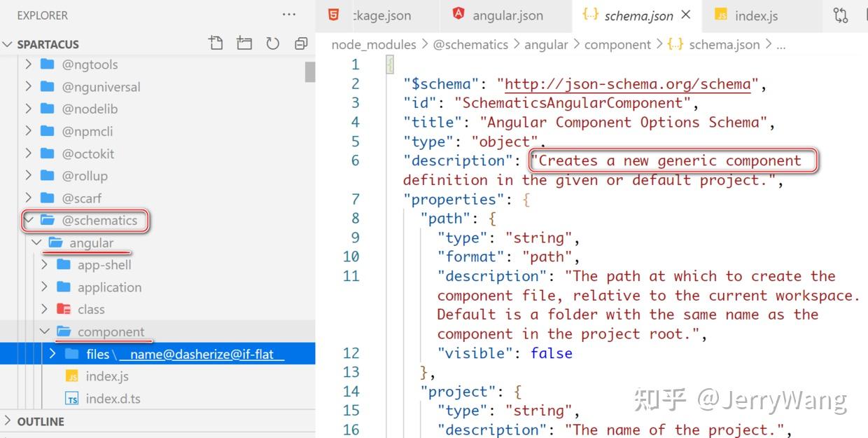Collapse all folders in Explorer

click(301, 43)
